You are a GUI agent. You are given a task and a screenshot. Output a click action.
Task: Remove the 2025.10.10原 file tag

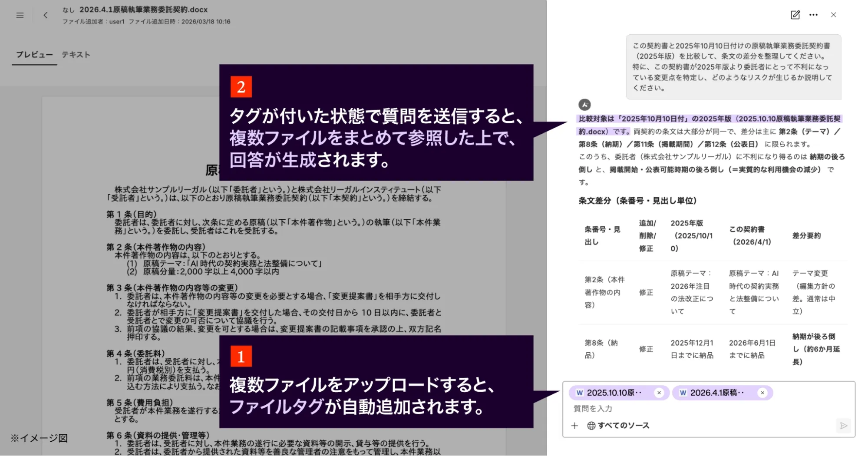[x=659, y=393]
